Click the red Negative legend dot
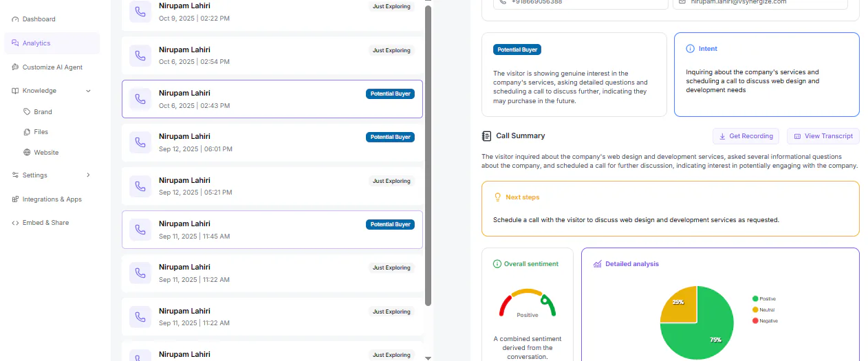The height and width of the screenshot is (361, 868). pos(755,320)
